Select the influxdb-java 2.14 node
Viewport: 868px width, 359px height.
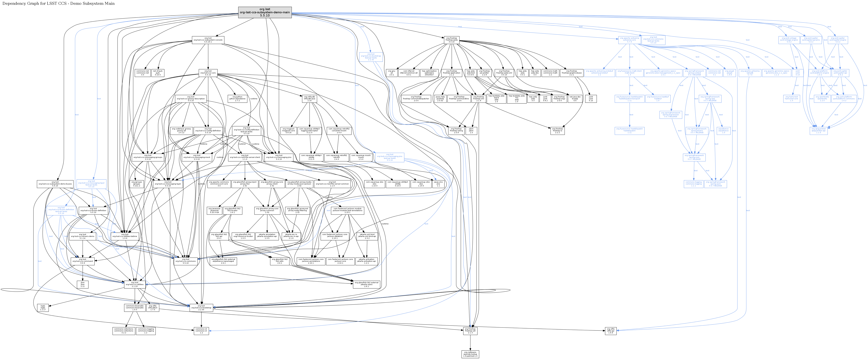point(309,99)
